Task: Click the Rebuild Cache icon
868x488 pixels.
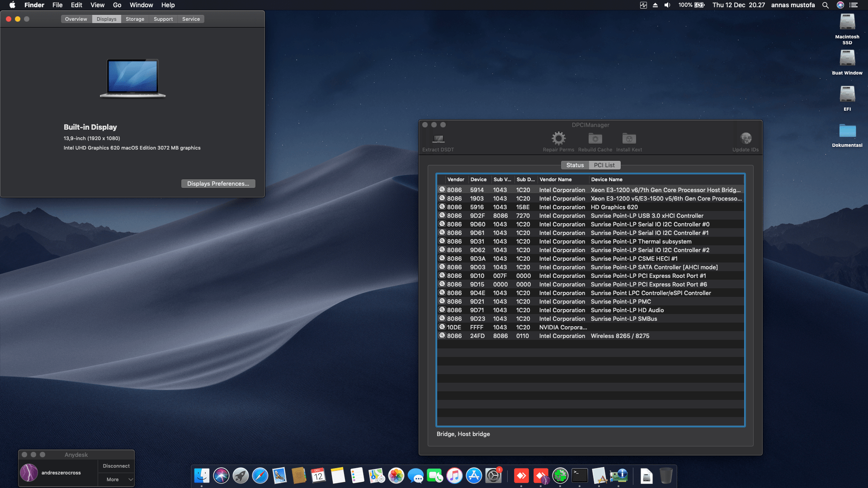Action: pos(595,138)
